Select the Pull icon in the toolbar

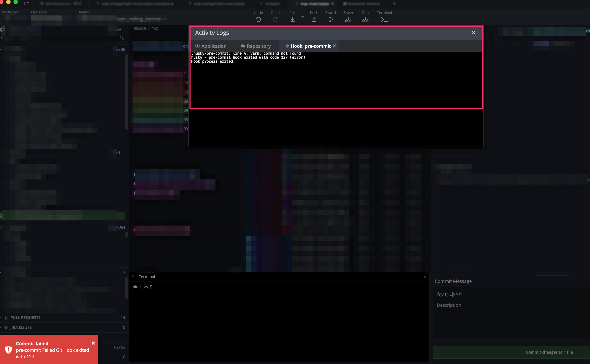point(292,19)
